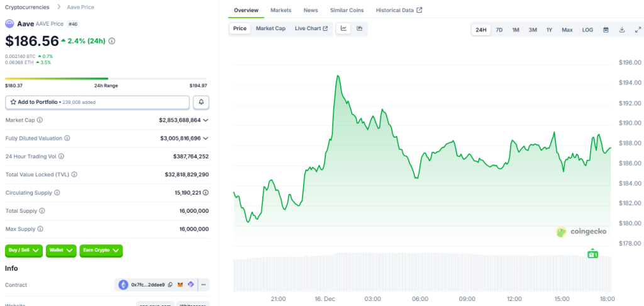Expand the chart to fullscreen

638,30
